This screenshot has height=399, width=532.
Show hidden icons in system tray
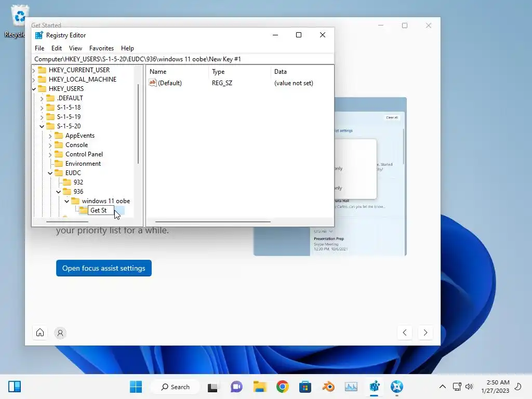coord(443,387)
